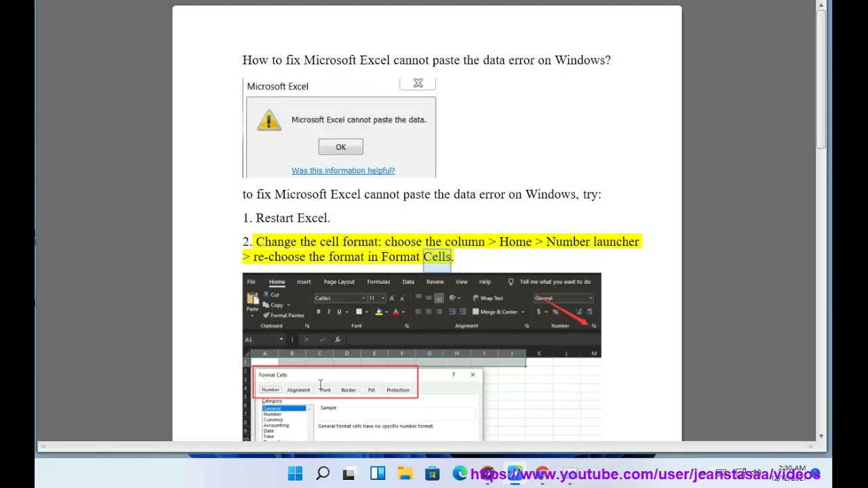This screenshot has width=868, height=488.
Task: Click highlighted text 'Change the cell format'
Action: point(318,242)
